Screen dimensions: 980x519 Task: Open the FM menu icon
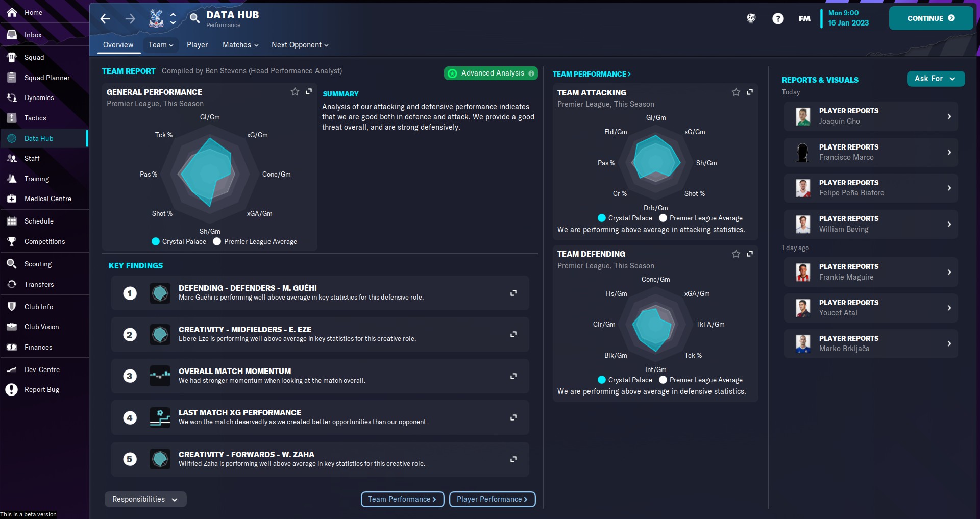click(804, 19)
